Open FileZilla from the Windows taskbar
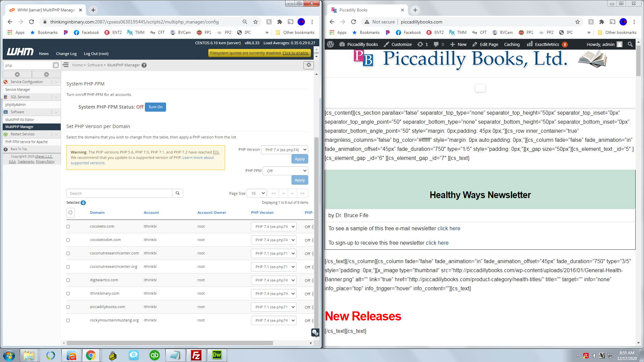This screenshot has width=644, height=362. pyautogui.click(x=196, y=355)
